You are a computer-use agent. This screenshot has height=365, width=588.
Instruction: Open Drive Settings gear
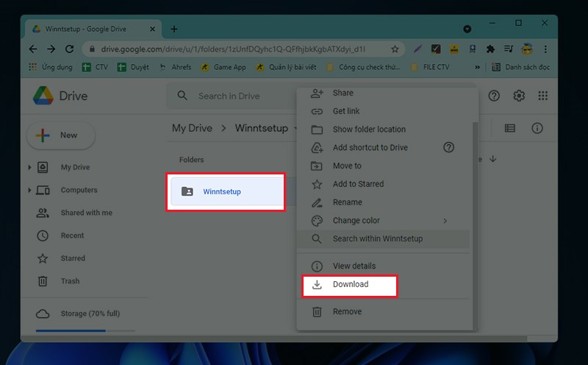pyautogui.click(x=519, y=96)
